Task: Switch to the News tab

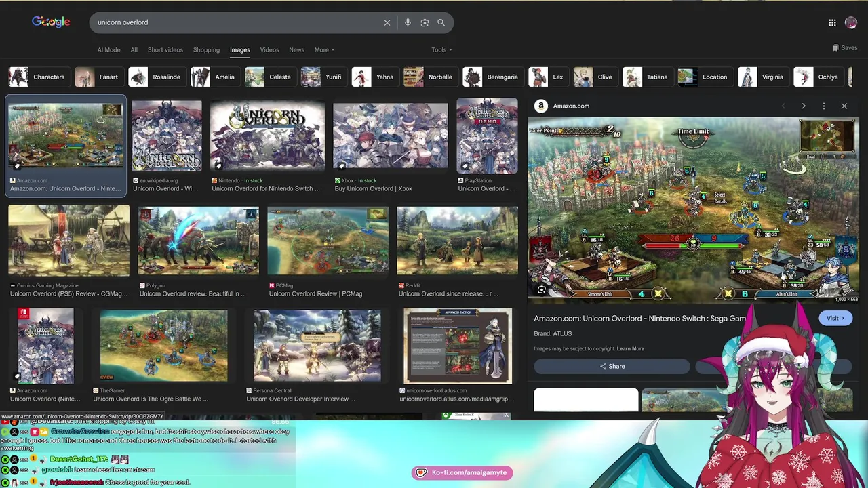Action: click(x=296, y=49)
